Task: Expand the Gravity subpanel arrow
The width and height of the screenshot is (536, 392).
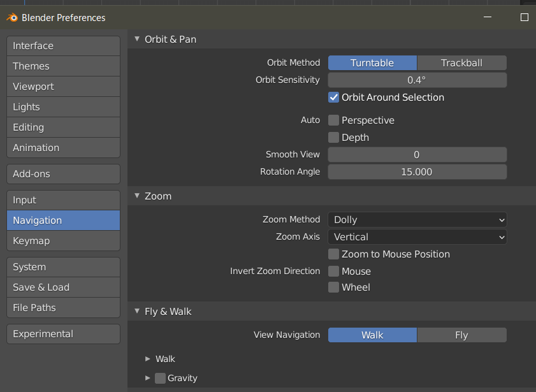Action: [148, 378]
